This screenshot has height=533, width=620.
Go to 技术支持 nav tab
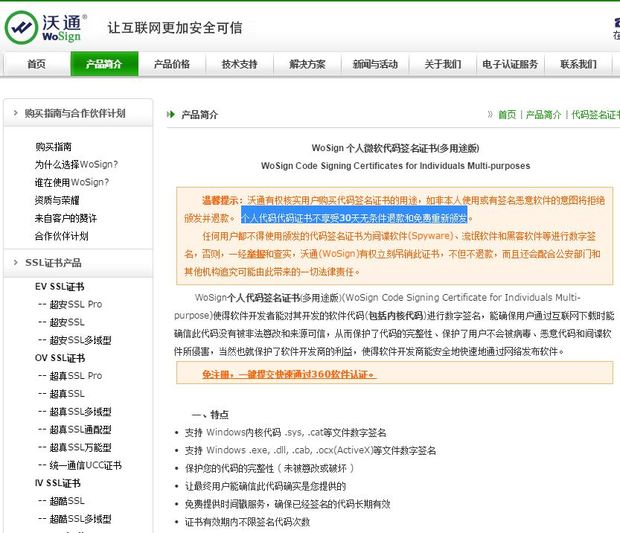tap(240, 64)
